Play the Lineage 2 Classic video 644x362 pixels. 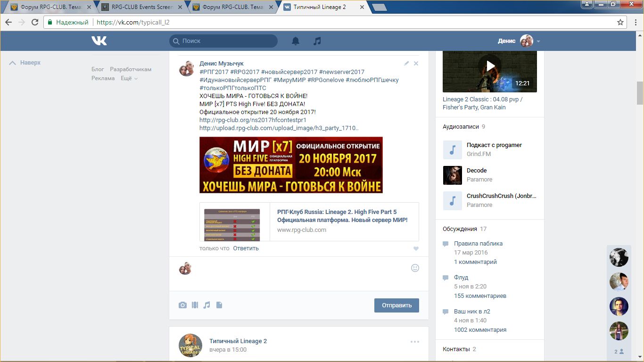click(x=490, y=66)
